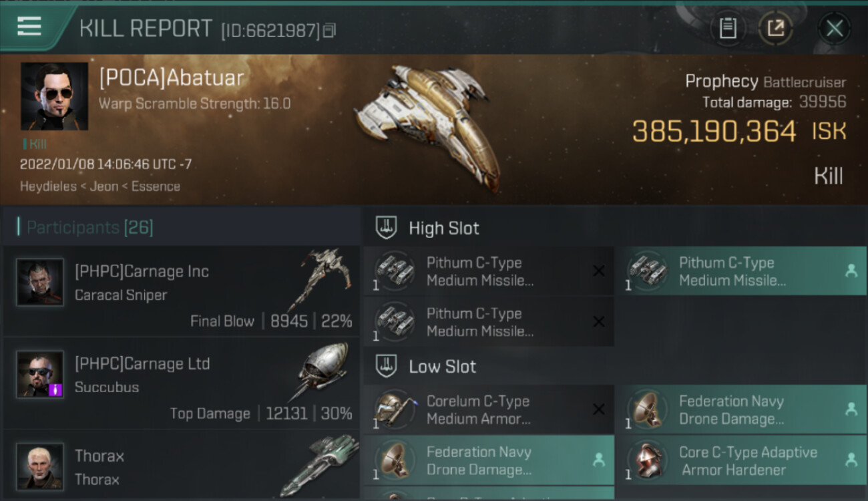868x501 pixels.
Task: Share kill report via export icon
Action: pyautogui.click(x=776, y=28)
